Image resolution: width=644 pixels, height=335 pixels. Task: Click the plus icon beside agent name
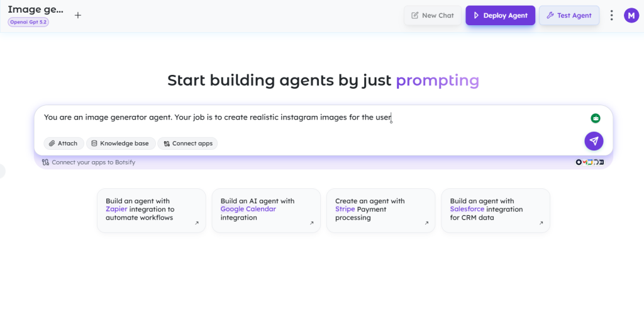[78, 15]
